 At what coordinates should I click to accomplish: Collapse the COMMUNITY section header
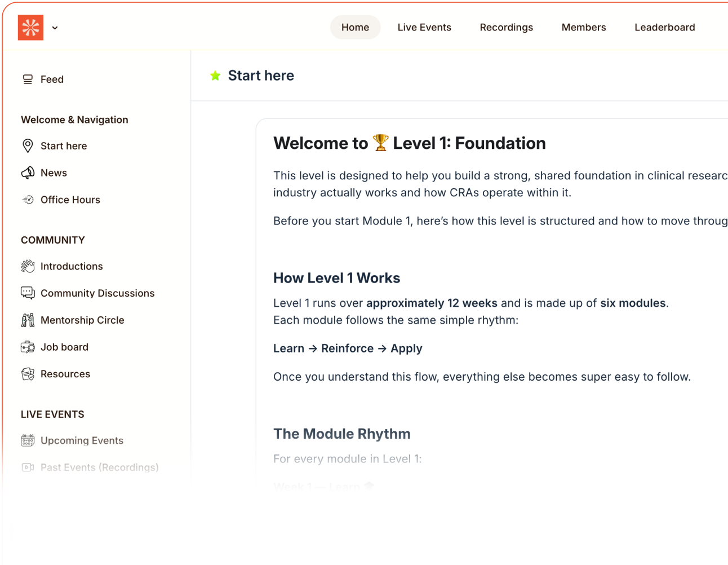coord(53,240)
